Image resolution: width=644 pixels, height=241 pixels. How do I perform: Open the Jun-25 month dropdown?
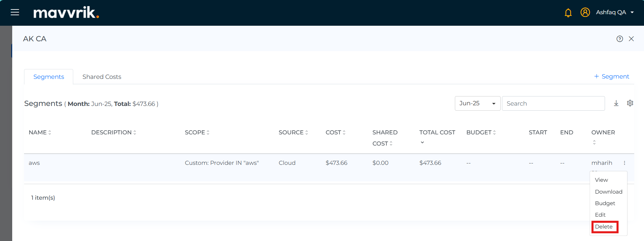[477, 104]
